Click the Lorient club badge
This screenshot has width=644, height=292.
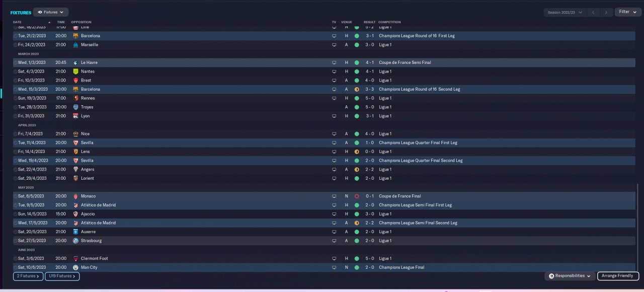(x=76, y=178)
